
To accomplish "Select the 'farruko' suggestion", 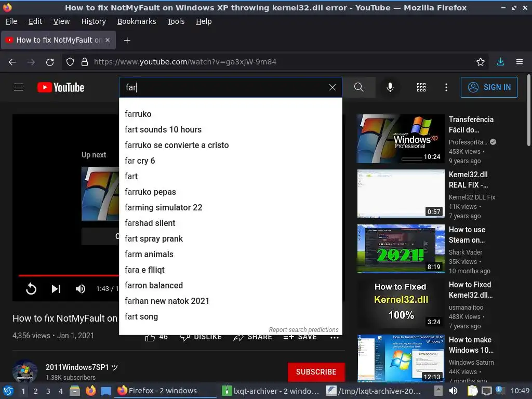I will pos(230,114).
